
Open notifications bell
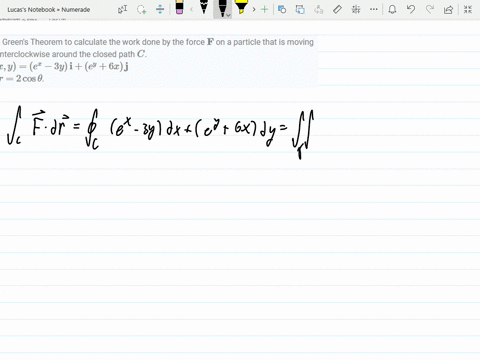(x=392, y=9)
